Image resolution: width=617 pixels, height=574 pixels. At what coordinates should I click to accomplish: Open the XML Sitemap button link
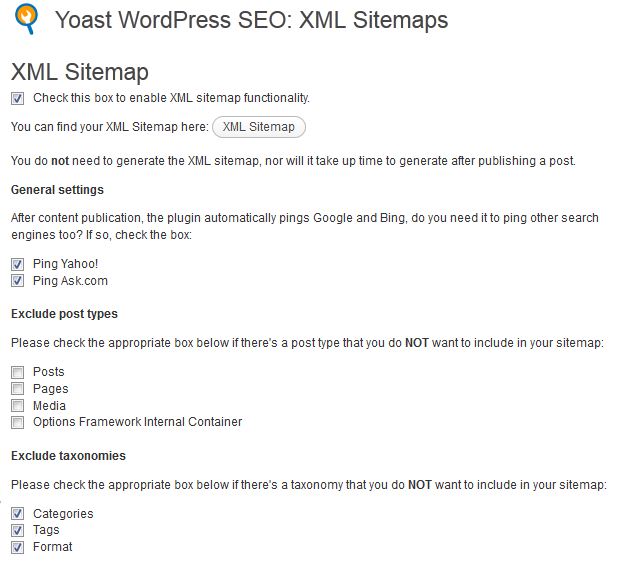(x=259, y=127)
